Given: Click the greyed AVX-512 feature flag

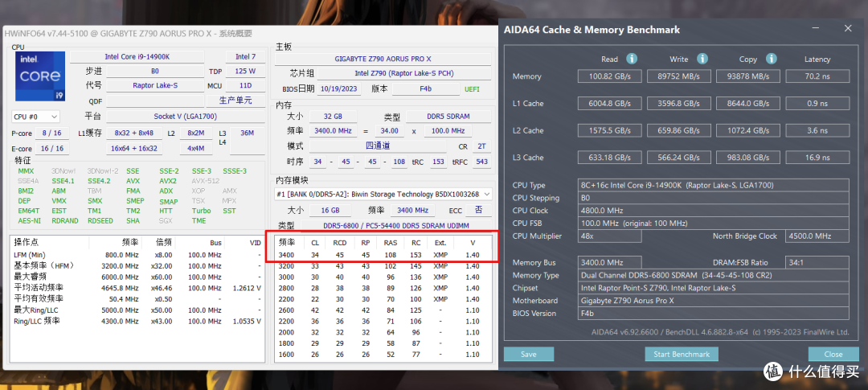Looking at the screenshot, I should (206, 181).
